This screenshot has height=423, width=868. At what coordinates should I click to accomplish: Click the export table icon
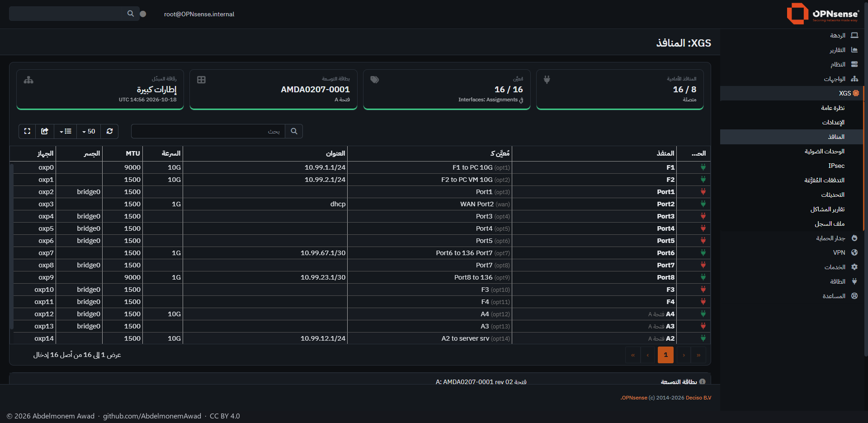(x=45, y=131)
